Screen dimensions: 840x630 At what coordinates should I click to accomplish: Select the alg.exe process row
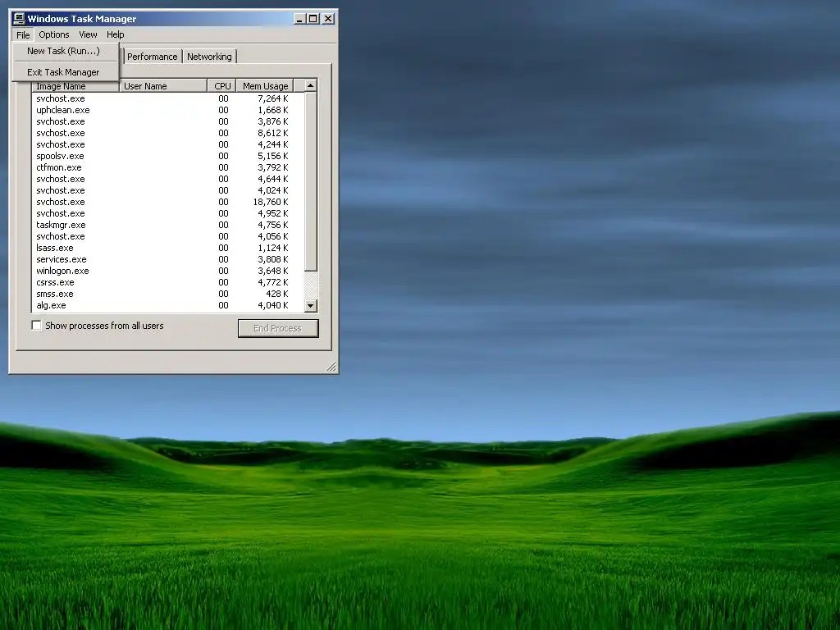click(x=167, y=305)
